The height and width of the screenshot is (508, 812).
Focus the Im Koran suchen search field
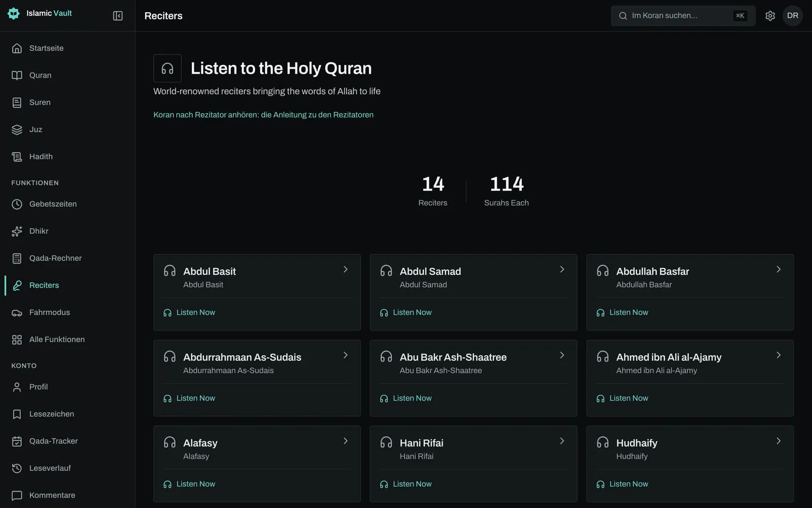coord(683,16)
